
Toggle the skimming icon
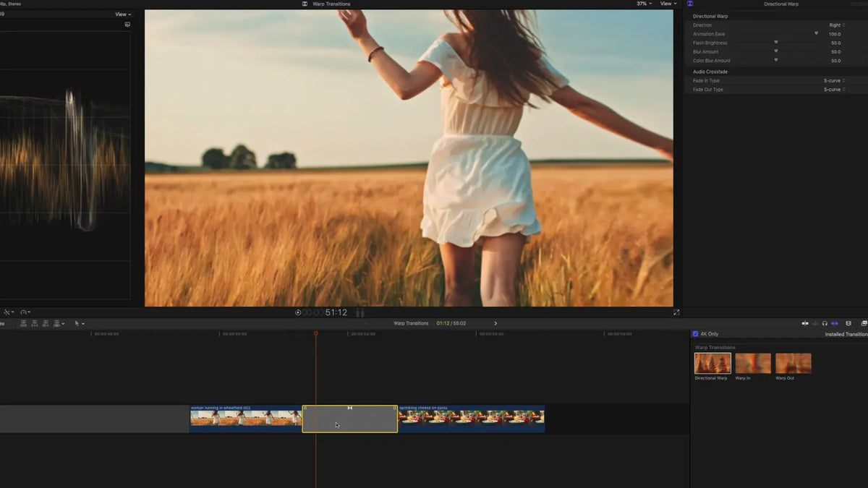[x=805, y=323]
